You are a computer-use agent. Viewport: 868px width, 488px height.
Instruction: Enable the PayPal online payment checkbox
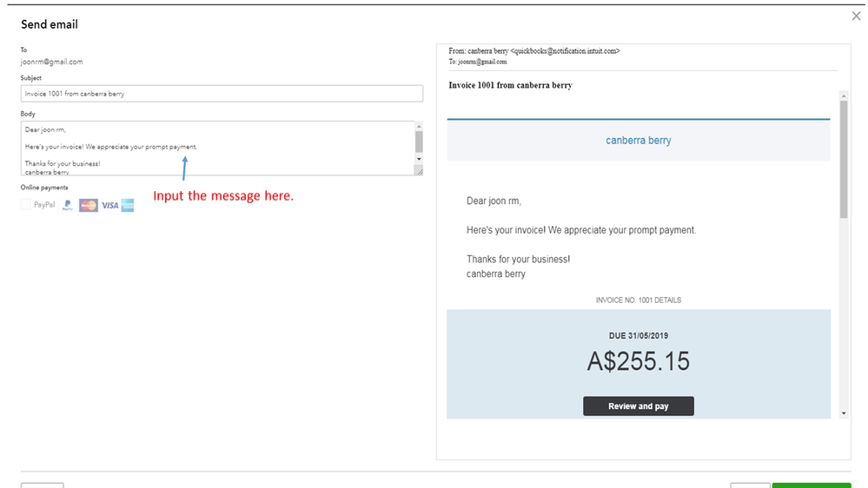coord(26,205)
